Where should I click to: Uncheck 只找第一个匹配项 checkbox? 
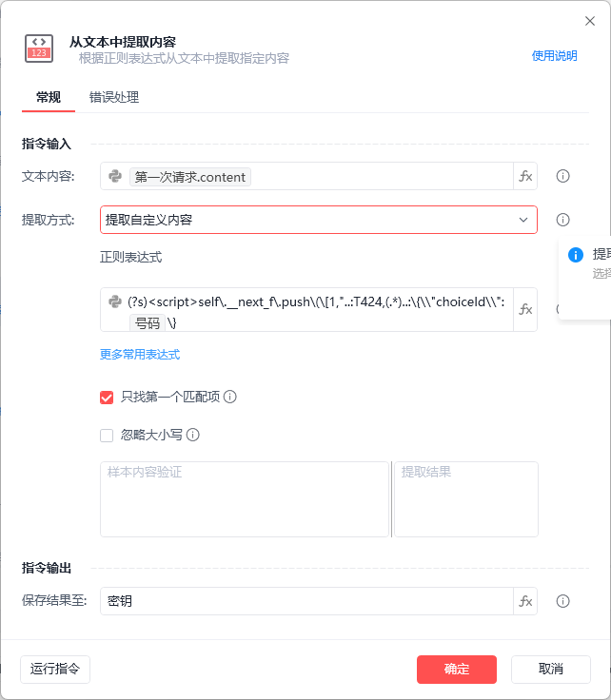click(x=107, y=398)
